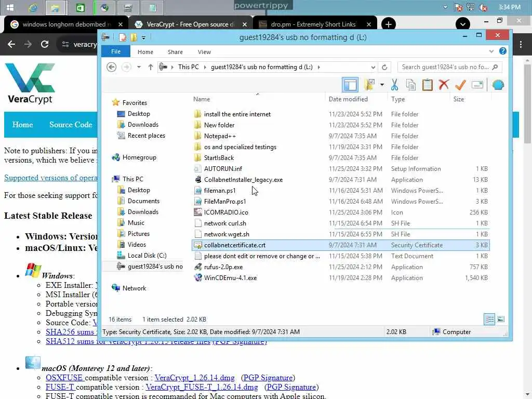Select the Notepad++ folder
532x399 pixels.
pyautogui.click(x=220, y=136)
